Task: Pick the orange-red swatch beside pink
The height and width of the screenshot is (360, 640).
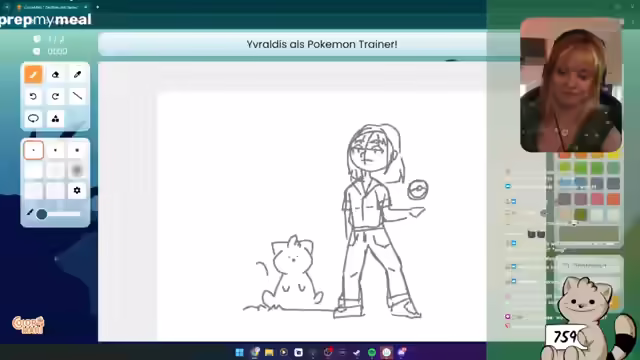Action: [613, 199]
